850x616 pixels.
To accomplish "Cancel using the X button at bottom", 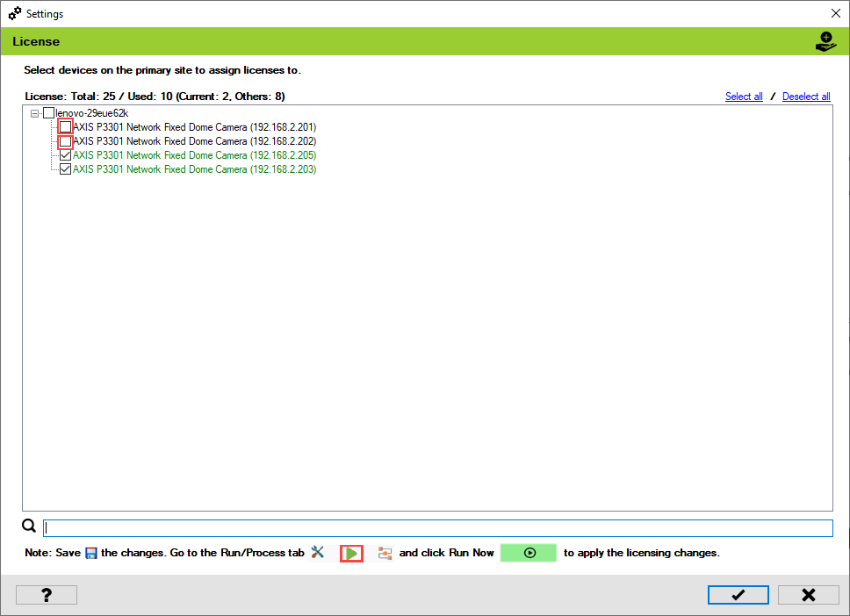I will 808,595.
